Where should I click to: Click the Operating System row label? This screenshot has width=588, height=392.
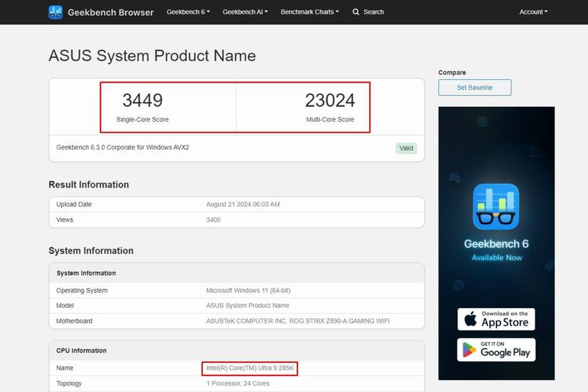point(82,290)
